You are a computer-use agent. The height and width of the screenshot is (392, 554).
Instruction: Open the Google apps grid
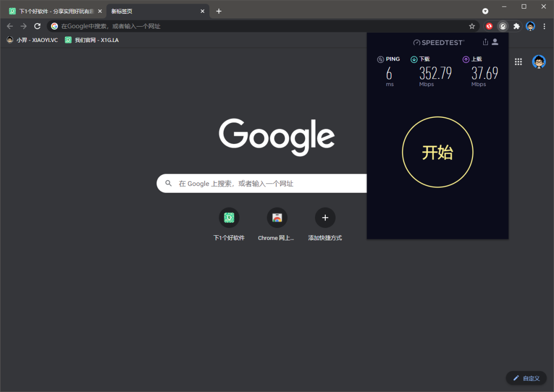point(518,62)
